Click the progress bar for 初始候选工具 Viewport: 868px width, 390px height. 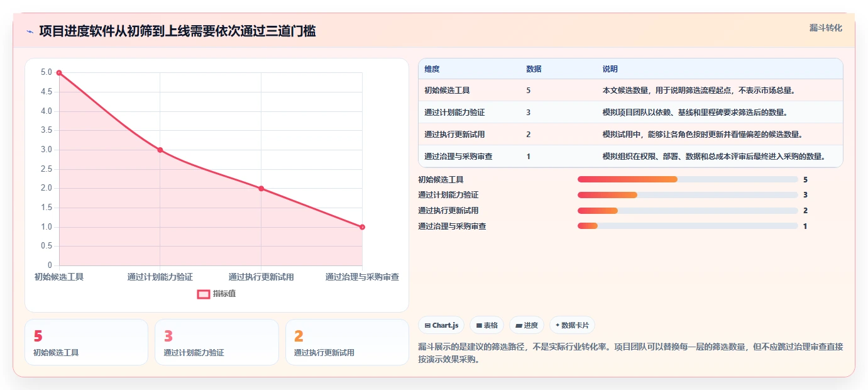(688, 179)
